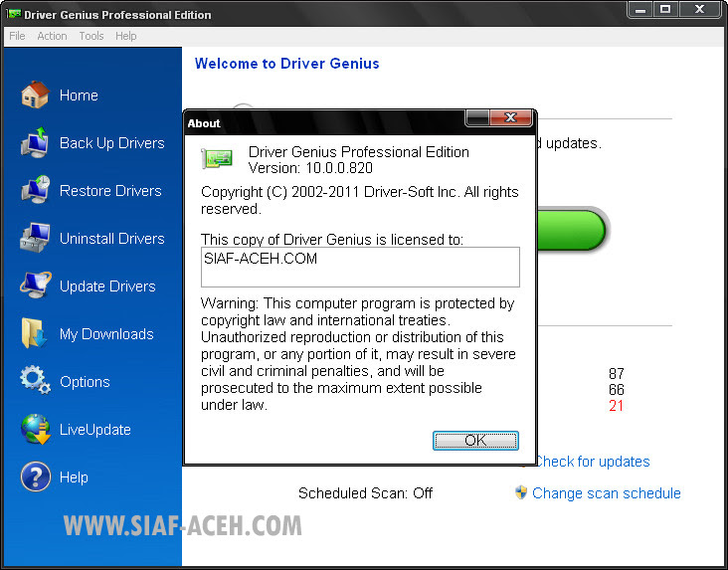Close the About dialog with red X
Screen dimensions: 728x570
tap(511, 117)
